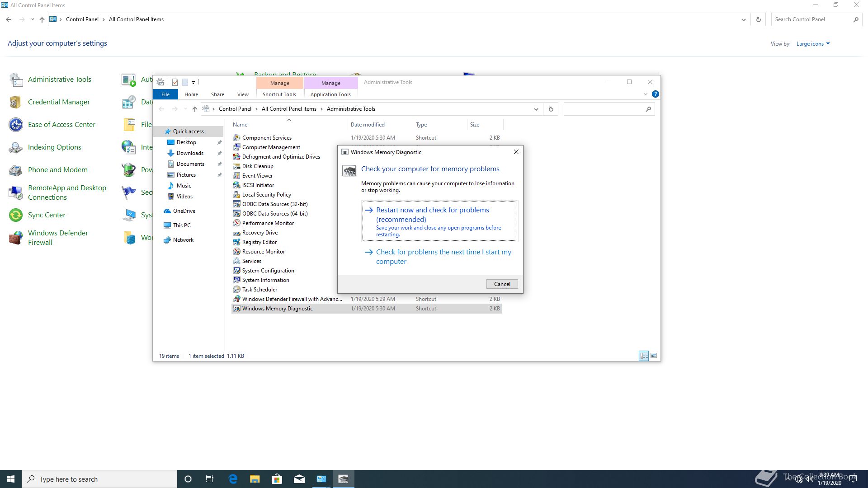Expand the Explorer ribbon chevron

(645, 94)
